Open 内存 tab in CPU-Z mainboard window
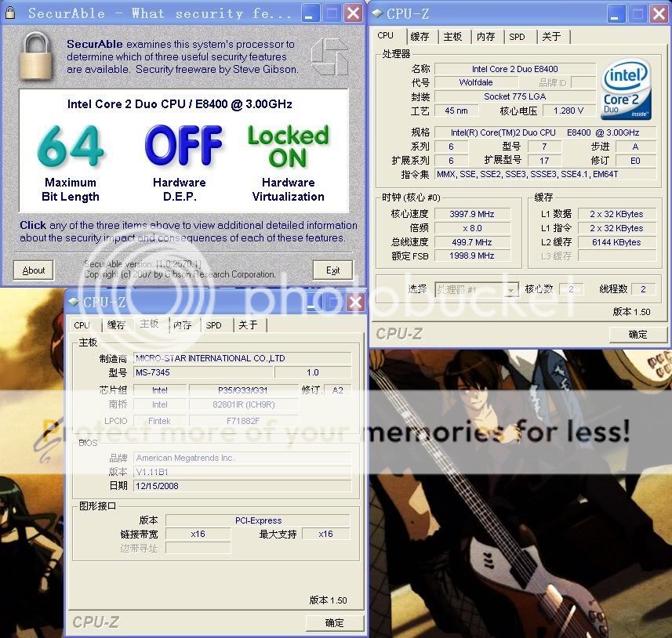Image resolution: width=672 pixels, height=638 pixels. coord(183,325)
